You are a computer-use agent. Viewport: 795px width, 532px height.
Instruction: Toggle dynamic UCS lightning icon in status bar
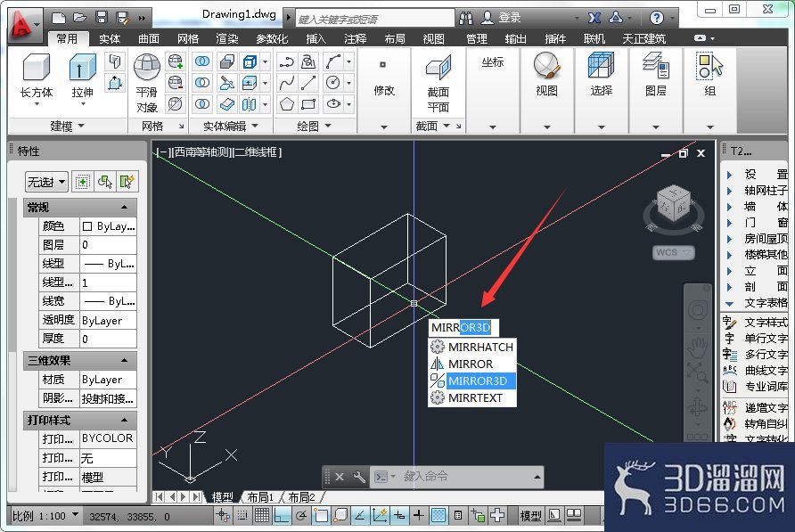tap(380, 516)
